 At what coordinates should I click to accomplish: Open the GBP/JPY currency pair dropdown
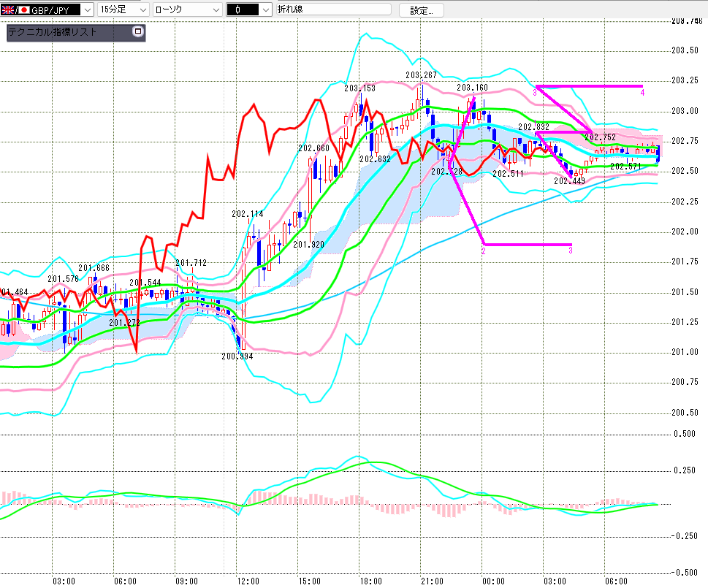pos(87,10)
